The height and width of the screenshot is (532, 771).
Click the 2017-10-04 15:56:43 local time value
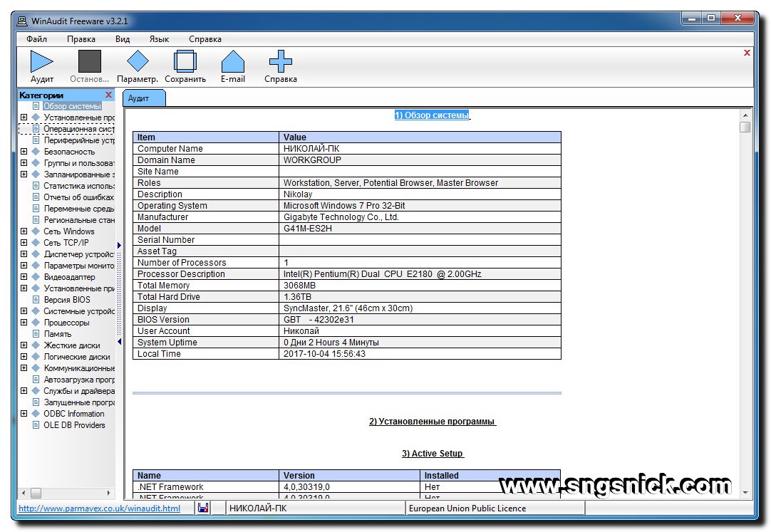324,354
